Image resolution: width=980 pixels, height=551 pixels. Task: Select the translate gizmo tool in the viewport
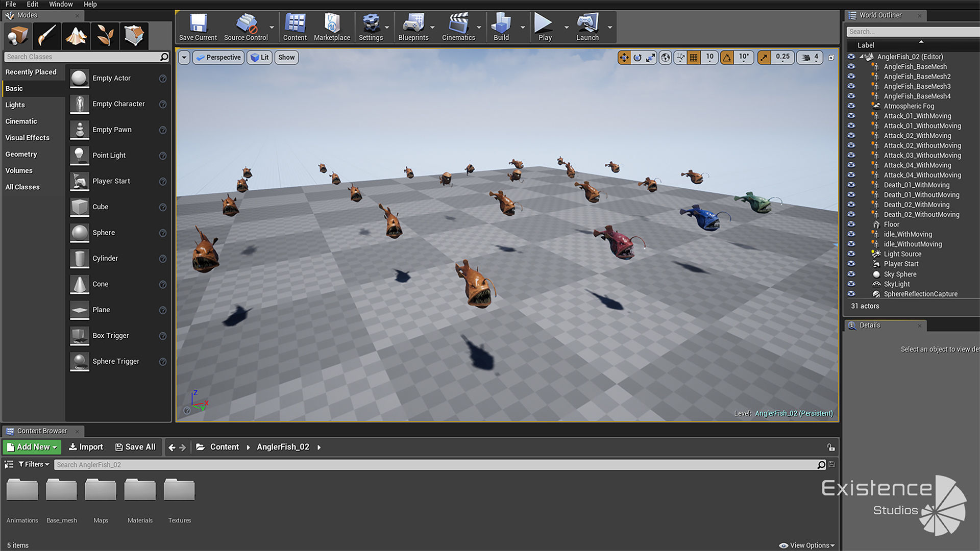point(624,58)
